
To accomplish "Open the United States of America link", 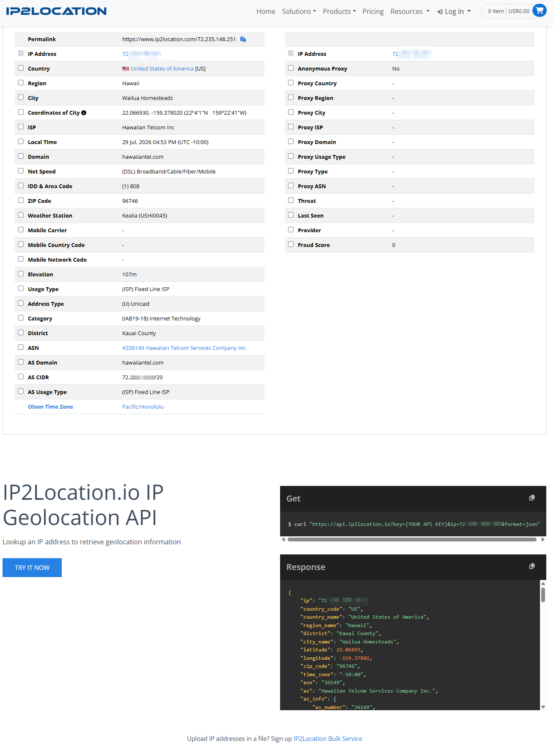I will pos(162,68).
